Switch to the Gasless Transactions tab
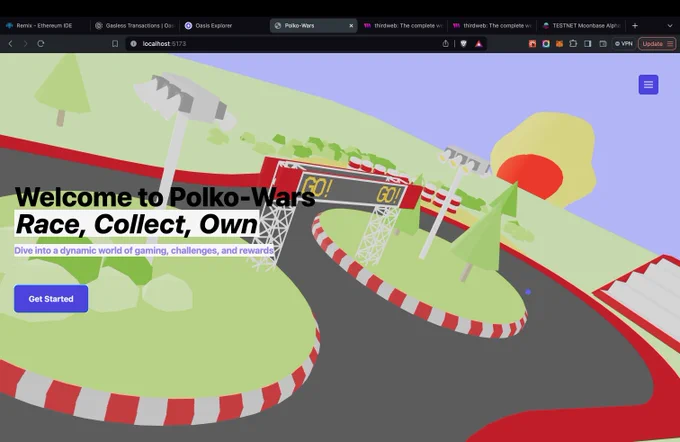 click(x=134, y=26)
